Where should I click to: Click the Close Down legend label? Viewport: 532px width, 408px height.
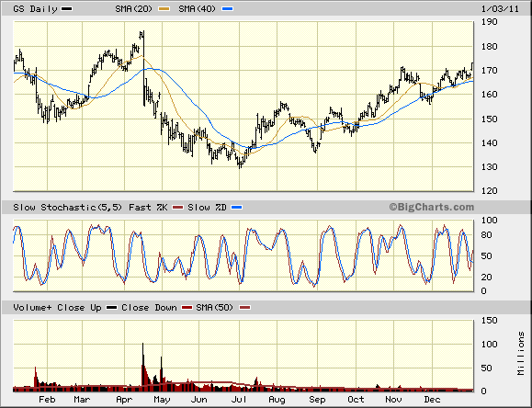pyautogui.click(x=149, y=308)
